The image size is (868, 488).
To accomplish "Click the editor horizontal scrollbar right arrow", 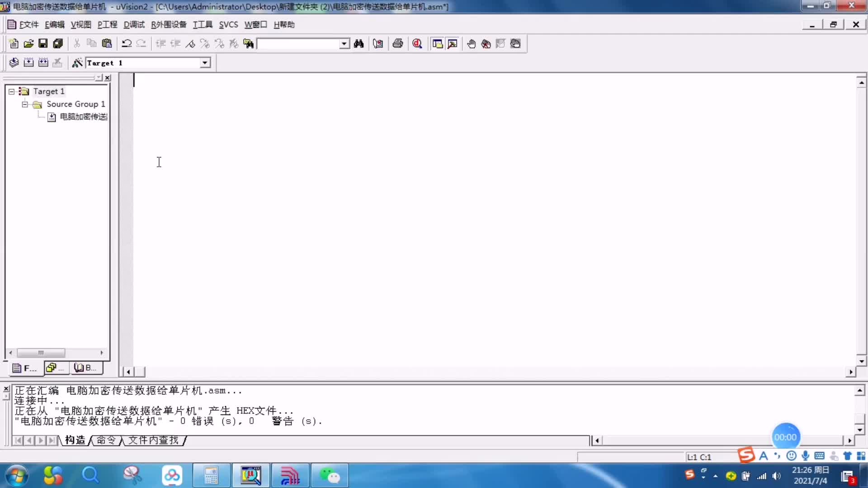I will click(x=851, y=372).
